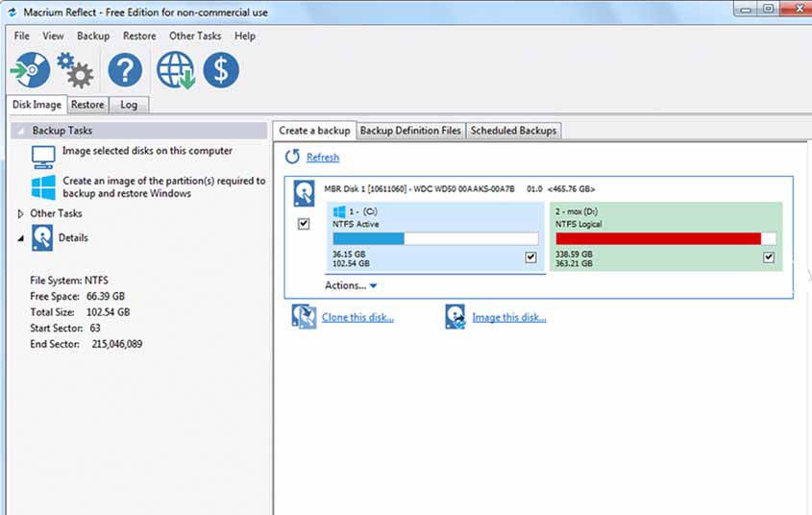Open the Other Tasks menu
The height and width of the screenshot is (515, 812).
(x=195, y=36)
